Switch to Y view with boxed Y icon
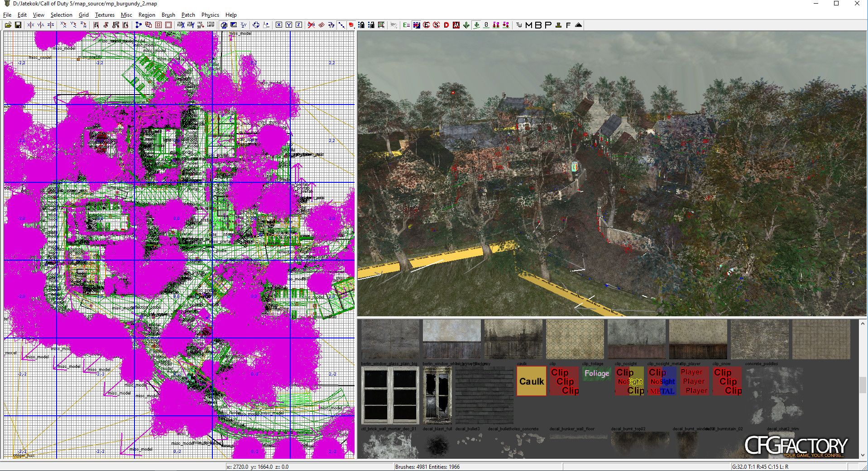 (289, 25)
